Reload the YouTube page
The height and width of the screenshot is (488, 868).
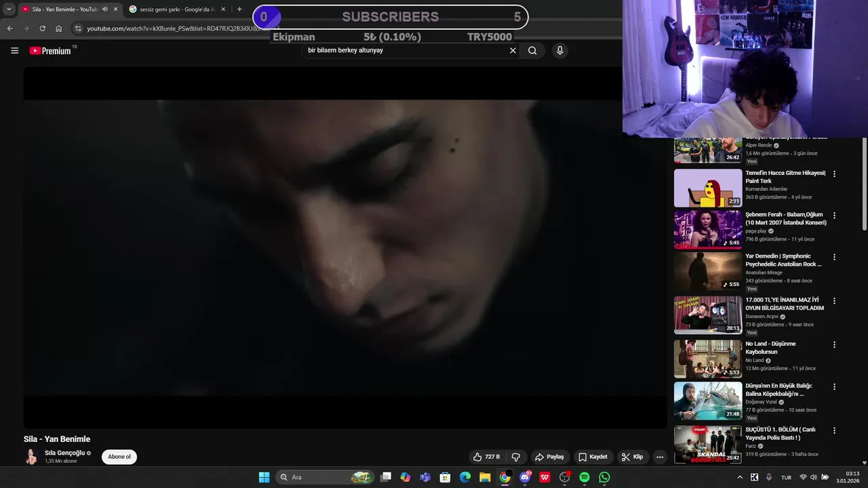click(42, 28)
